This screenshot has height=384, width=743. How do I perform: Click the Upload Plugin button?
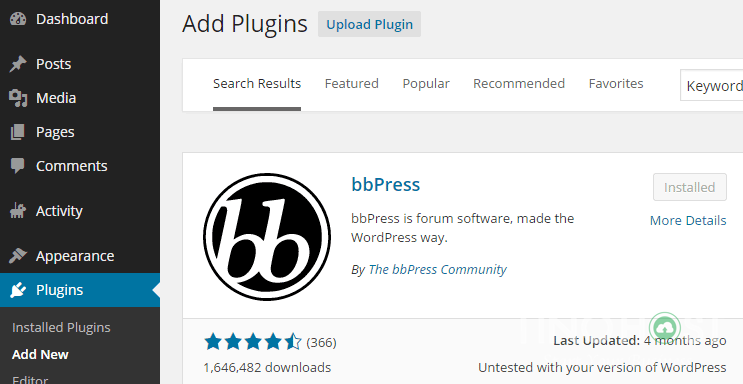tap(370, 24)
